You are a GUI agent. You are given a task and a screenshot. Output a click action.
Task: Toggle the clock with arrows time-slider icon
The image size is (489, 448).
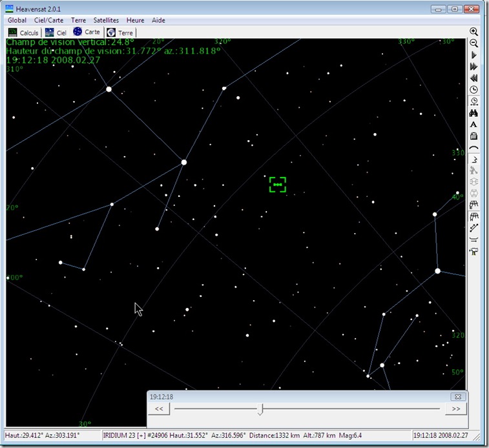[x=473, y=101]
